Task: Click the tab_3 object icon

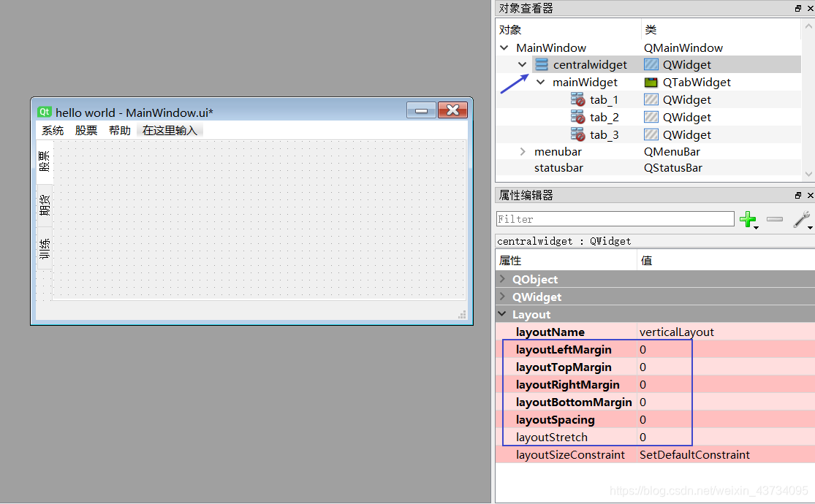Action: (577, 134)
